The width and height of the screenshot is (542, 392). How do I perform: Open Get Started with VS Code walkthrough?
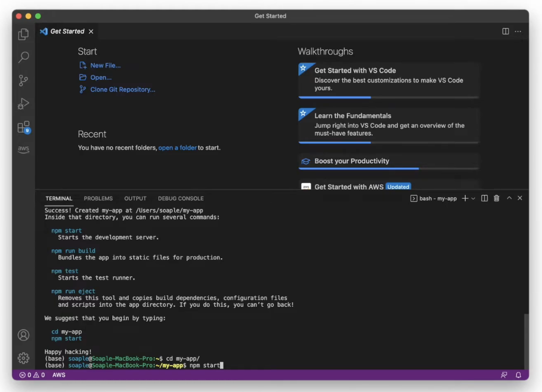pyautogui.click(x=389, y=80)
